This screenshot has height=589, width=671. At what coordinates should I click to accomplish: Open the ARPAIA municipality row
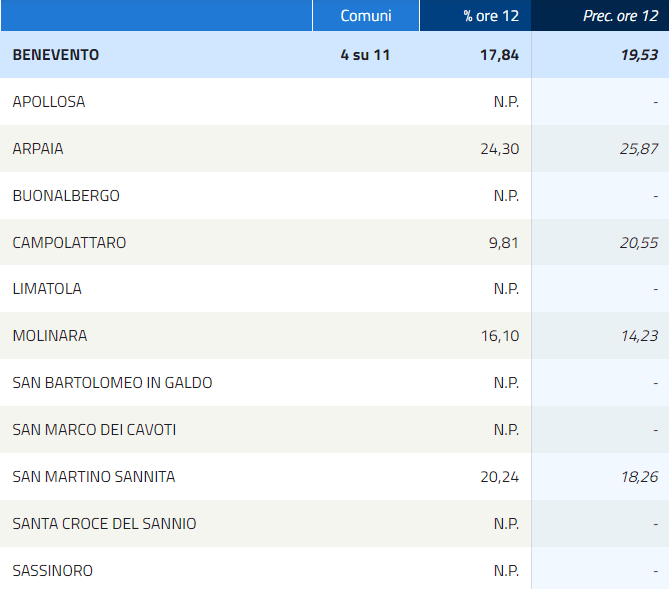click(38, 149)
